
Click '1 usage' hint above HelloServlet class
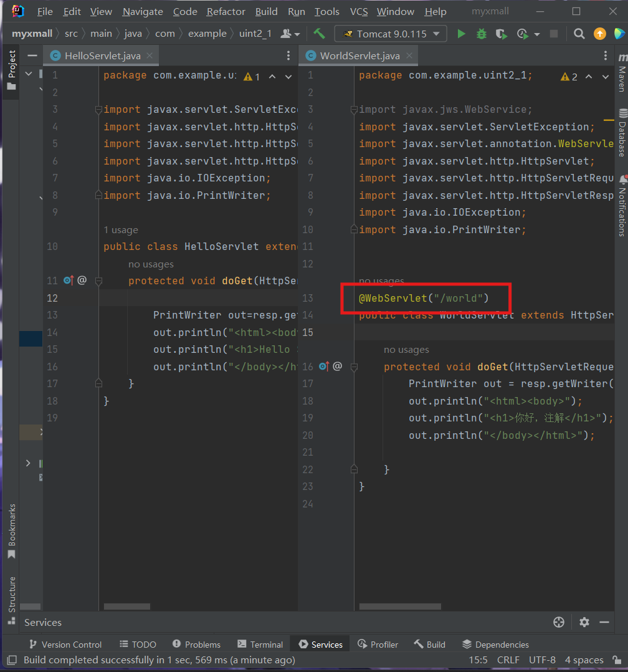(x=121, y=229)
